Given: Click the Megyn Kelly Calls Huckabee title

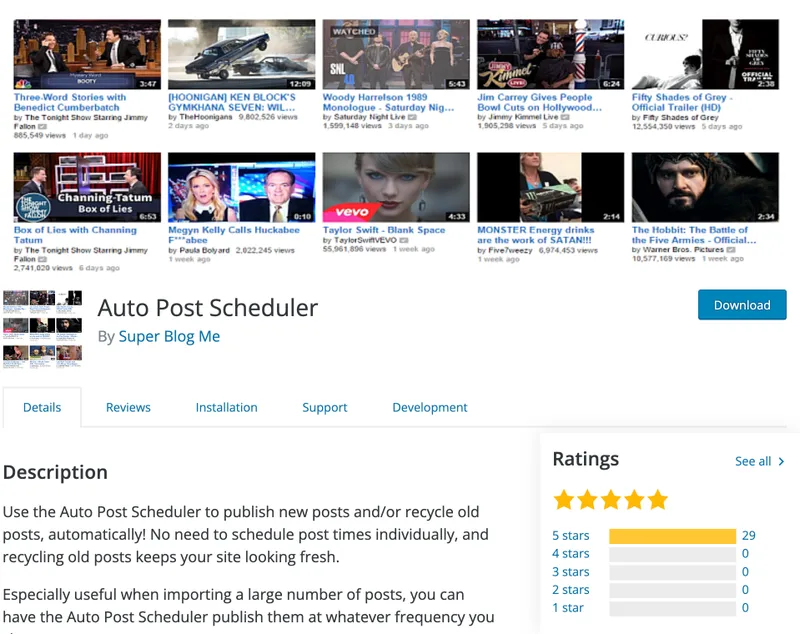Looking at the screenshot, I should (x=234, y=235).
